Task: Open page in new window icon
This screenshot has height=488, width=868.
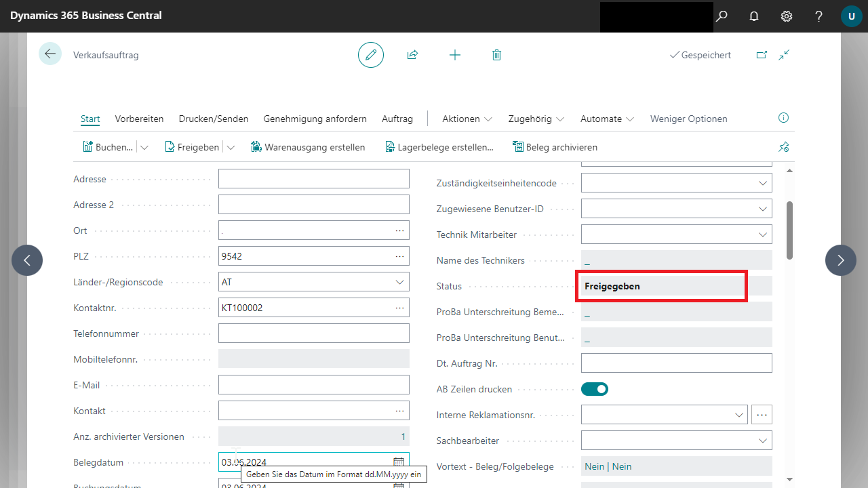Action: (762, 55)
